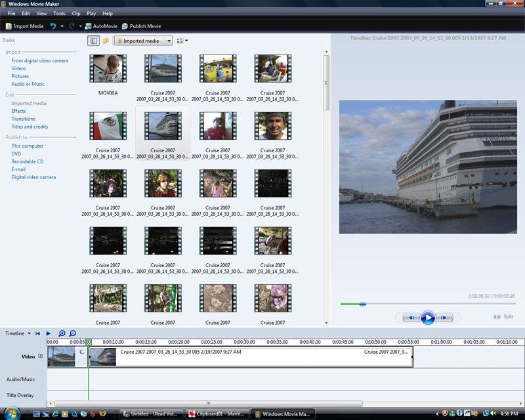Click the scroll down arrow of media pane
The width and height of the screenshot is (525, 420).
(326, 323)
